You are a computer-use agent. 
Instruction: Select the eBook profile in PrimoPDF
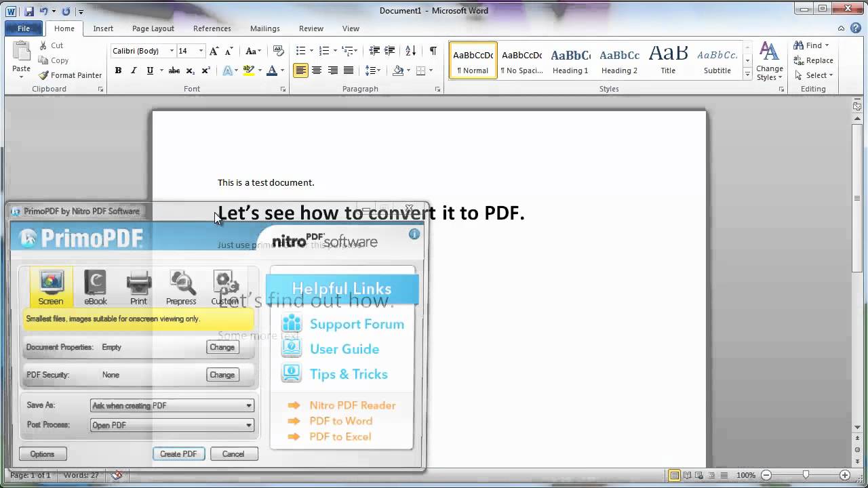(95, 287)
